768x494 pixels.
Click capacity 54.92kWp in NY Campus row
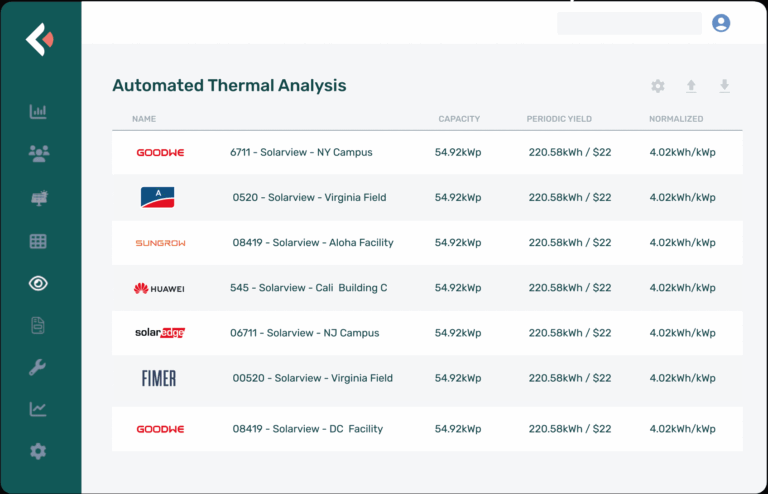[458, 152]
